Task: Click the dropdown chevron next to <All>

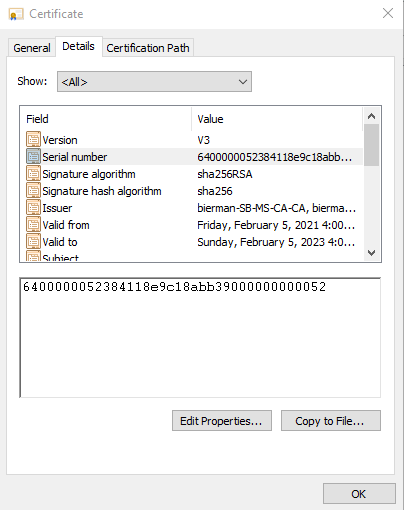Action: [243, 82]
